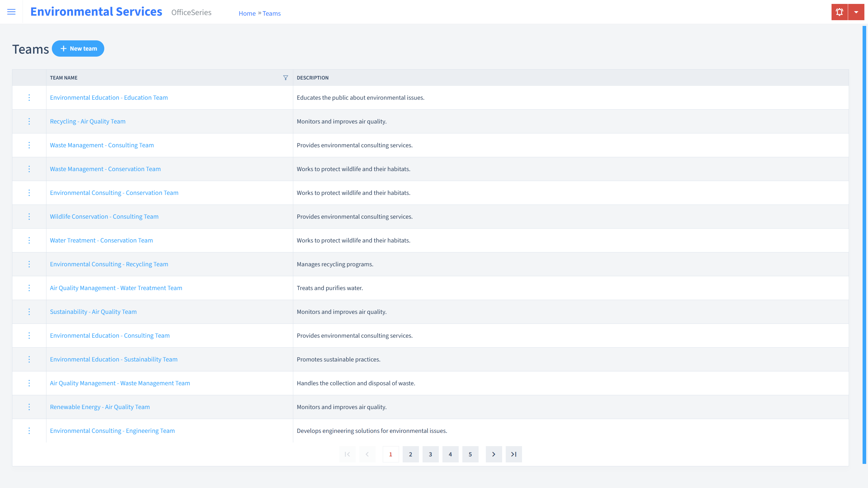Open Air Quality Management - Waste Management Team link

(x=120, y=383)
